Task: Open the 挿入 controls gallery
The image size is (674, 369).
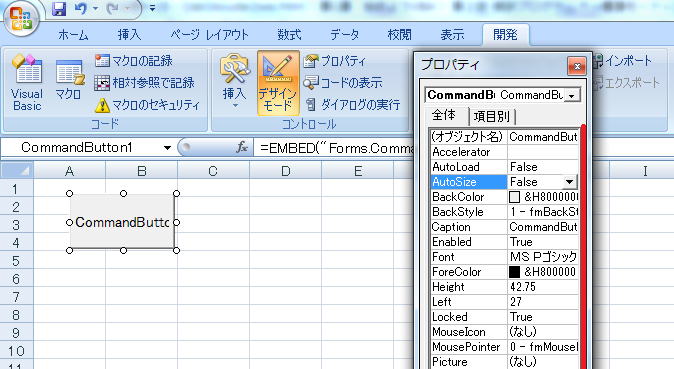Action: pyautogui.click(x=234, y=82)
